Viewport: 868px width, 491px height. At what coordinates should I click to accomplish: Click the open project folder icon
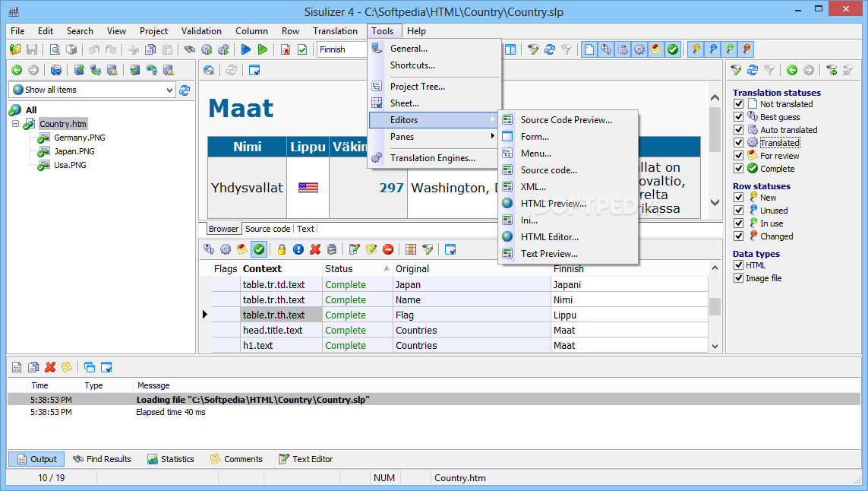coord(15,49)
